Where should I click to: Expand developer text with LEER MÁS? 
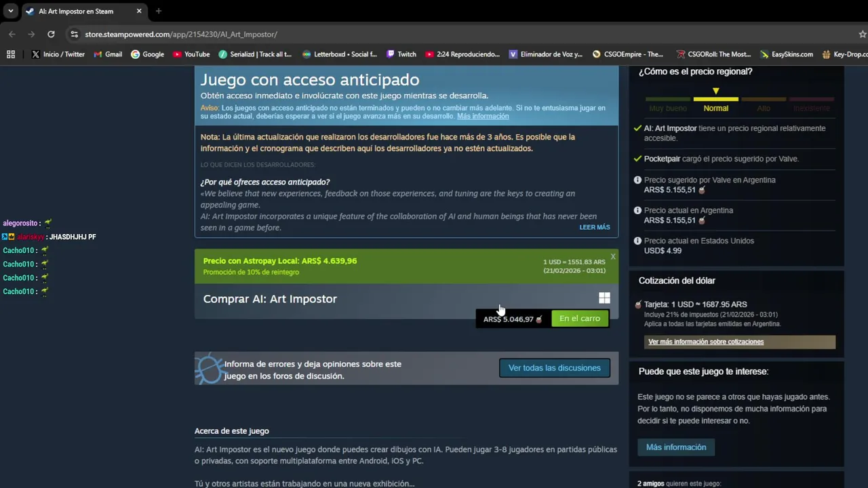click(x=595, y=227)
